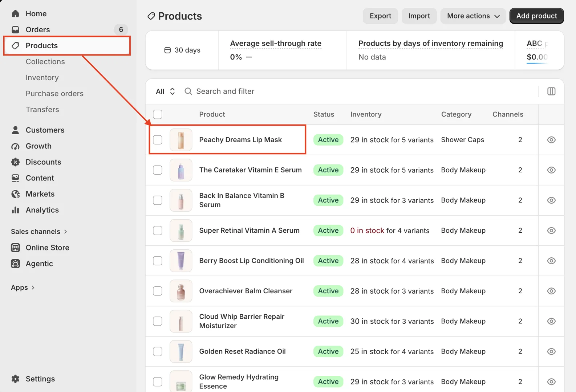
Task: Open Inventory in the sidebar
Action: click(42, 78)
